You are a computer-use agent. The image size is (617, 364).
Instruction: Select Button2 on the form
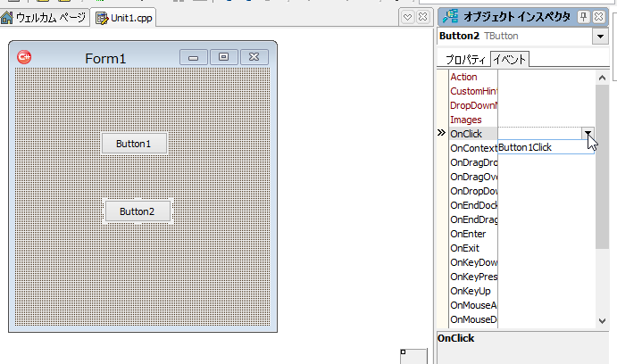tap(138, 211)
